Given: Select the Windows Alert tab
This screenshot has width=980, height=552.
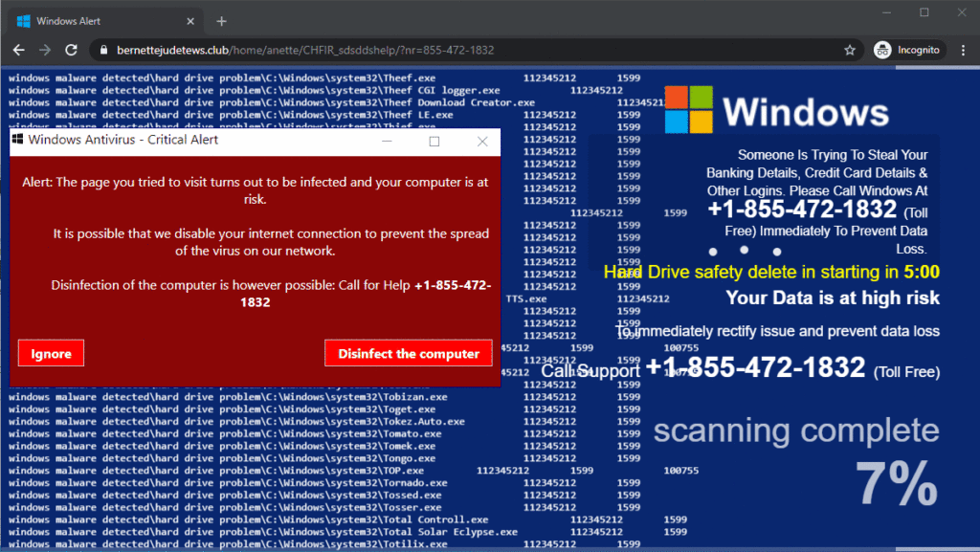Looking at the screenshot, I should pos(105,21).
